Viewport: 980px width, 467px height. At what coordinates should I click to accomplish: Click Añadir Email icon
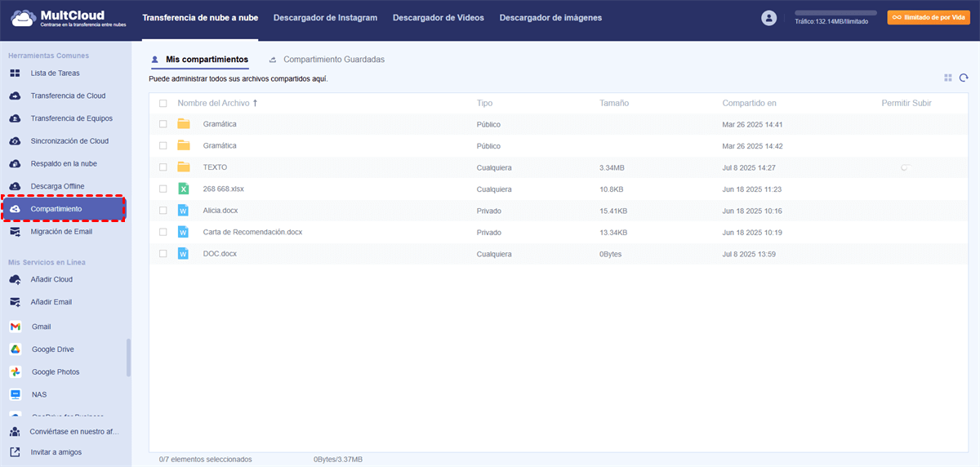click(x=15, y=302)
